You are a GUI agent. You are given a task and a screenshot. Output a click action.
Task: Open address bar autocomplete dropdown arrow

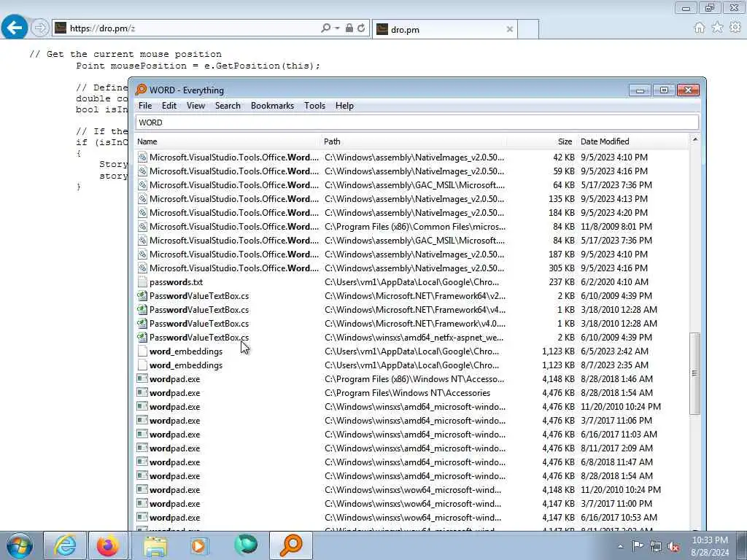(x=337, y=28)
